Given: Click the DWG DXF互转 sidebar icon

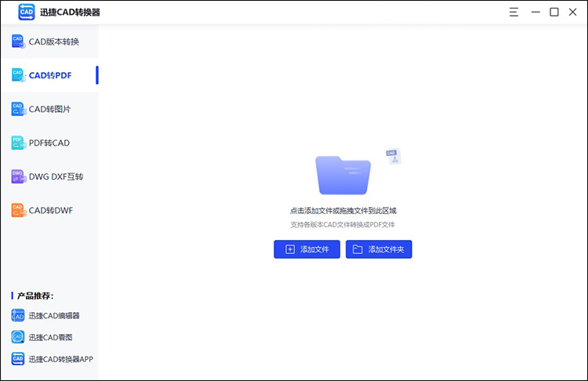Looking at the screenshot, I should [x=18, y=176].
